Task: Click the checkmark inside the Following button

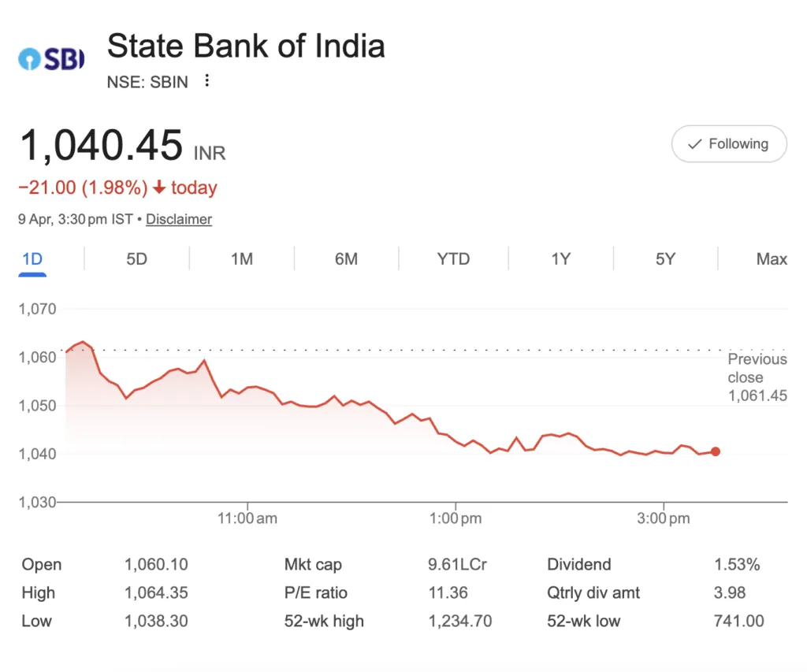Action: click(695, 144)
